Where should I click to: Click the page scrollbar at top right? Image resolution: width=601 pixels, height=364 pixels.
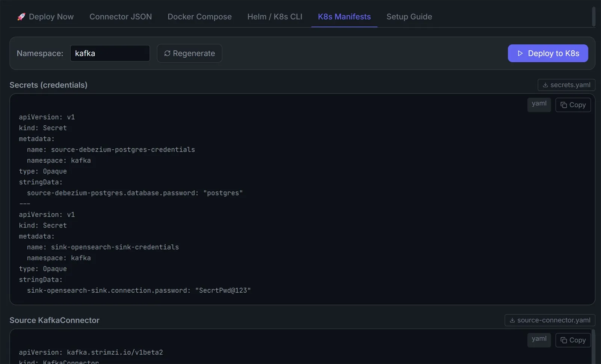tap(593, 17)
